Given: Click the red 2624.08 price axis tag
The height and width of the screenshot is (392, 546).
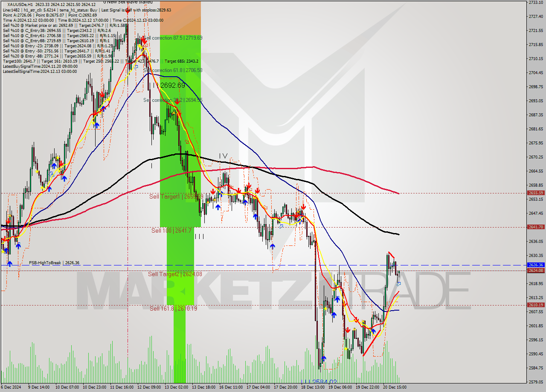Looking at the screenshot, I should coord(536,270).
